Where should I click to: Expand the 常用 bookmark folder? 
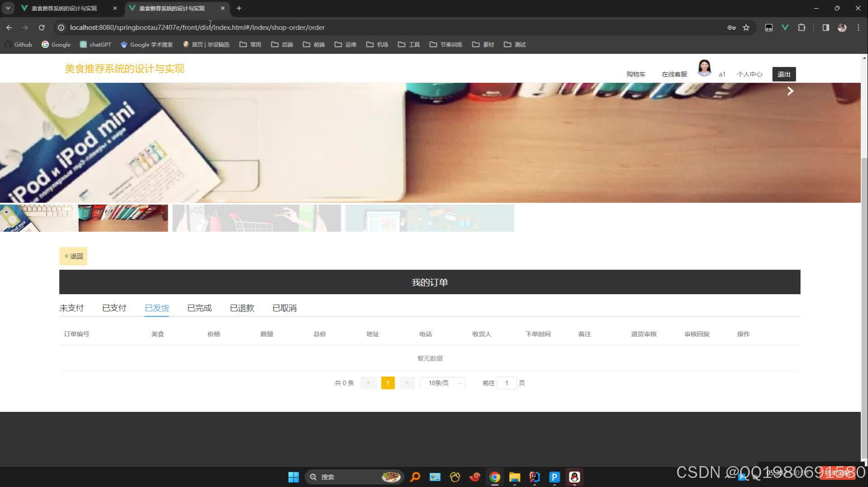click(251, 44)
